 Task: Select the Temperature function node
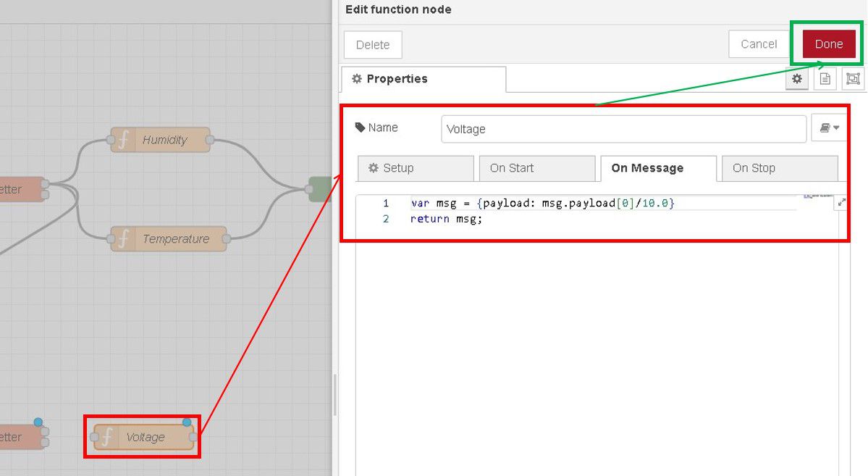tap(169, 238)
